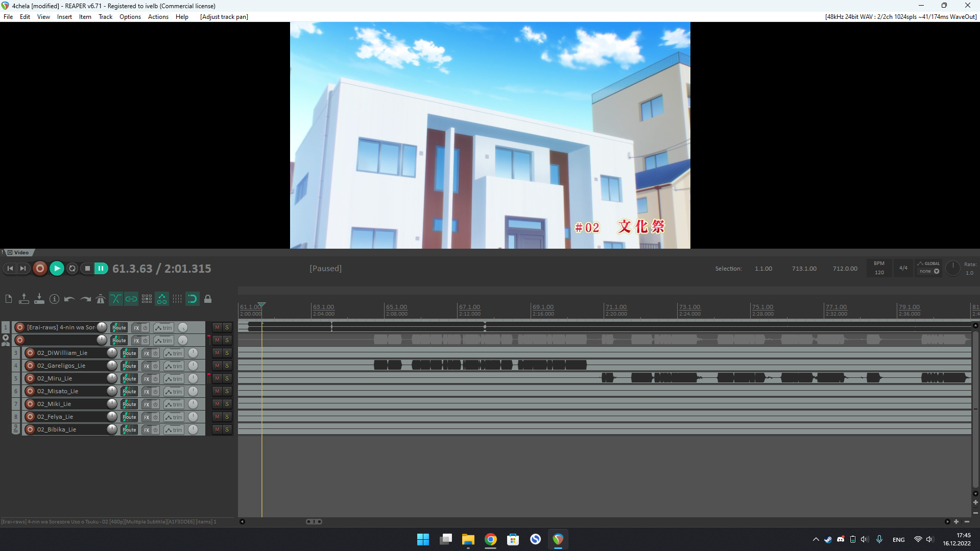980x551 pixels.
Task: Arm record on 02_Misato_Lie track
Action: point(30,391)
